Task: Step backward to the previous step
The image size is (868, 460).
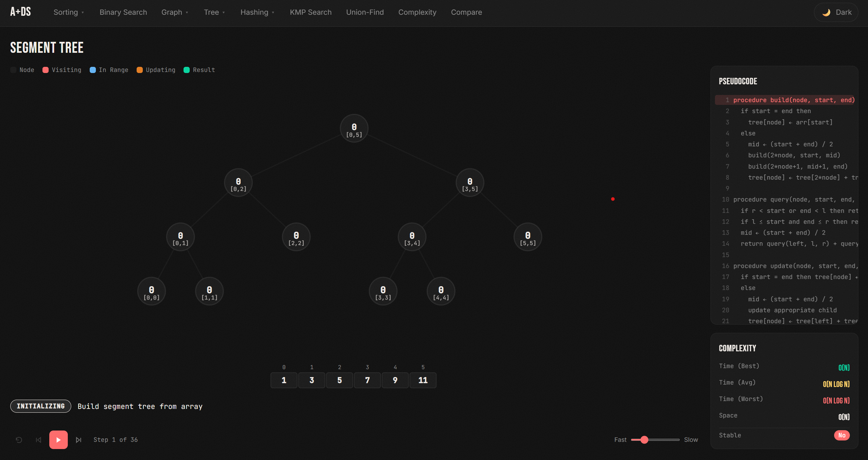Action: pyautogui.click(x=38, y=440)
